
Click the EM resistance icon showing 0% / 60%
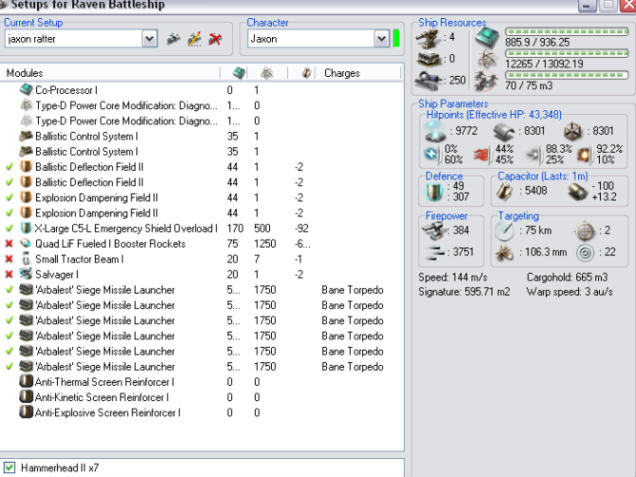point(432,155)
